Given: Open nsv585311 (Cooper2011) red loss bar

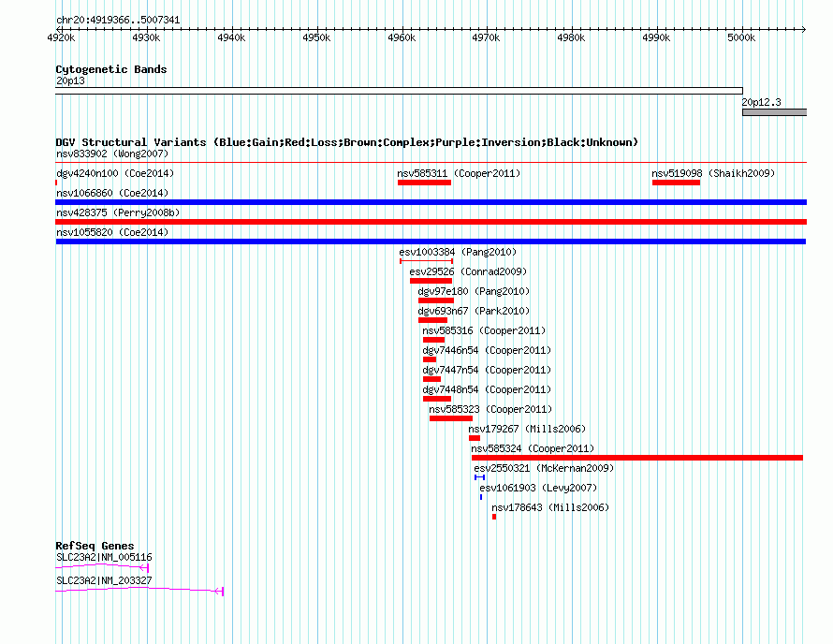Looking at the screenshot, I should click(425, 183).
